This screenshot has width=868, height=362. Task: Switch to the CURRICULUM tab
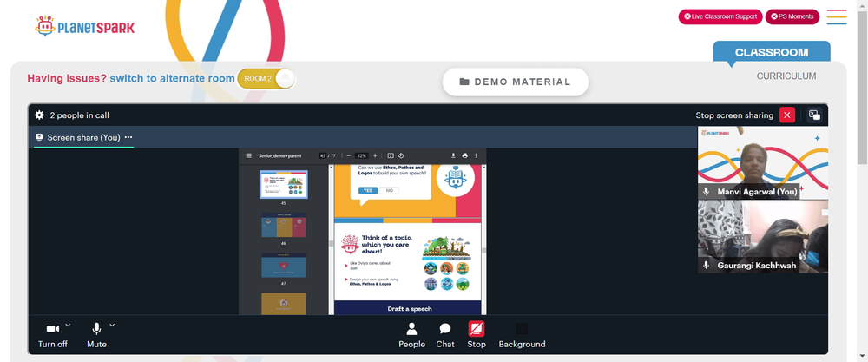786,76
